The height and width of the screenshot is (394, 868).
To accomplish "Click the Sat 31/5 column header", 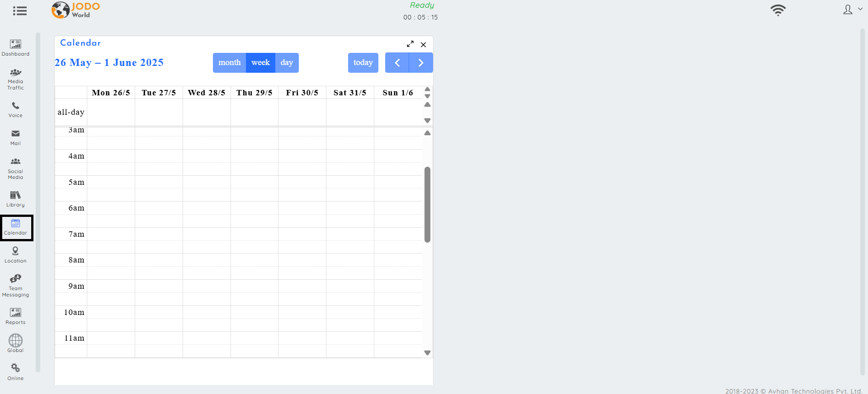I will coord(350,93).
